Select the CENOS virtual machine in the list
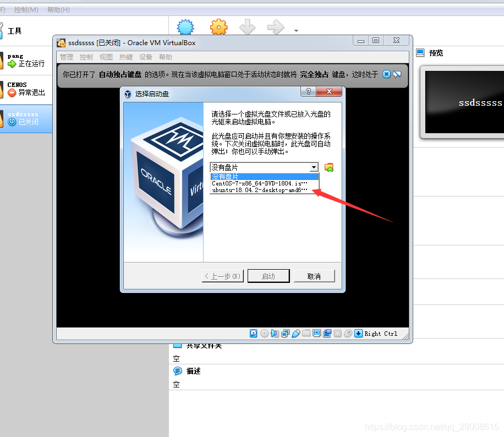The image size is (504, 437). coord(26,89)
